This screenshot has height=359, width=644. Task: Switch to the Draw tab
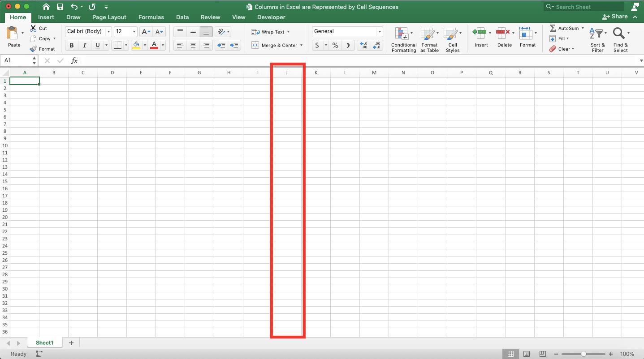click(73, 17)
